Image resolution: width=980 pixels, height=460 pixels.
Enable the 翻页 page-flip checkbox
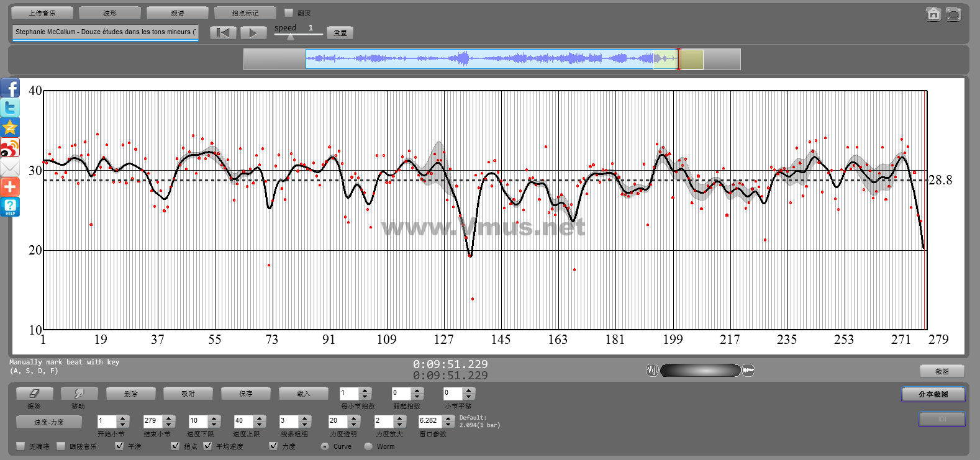click(289, 12)
